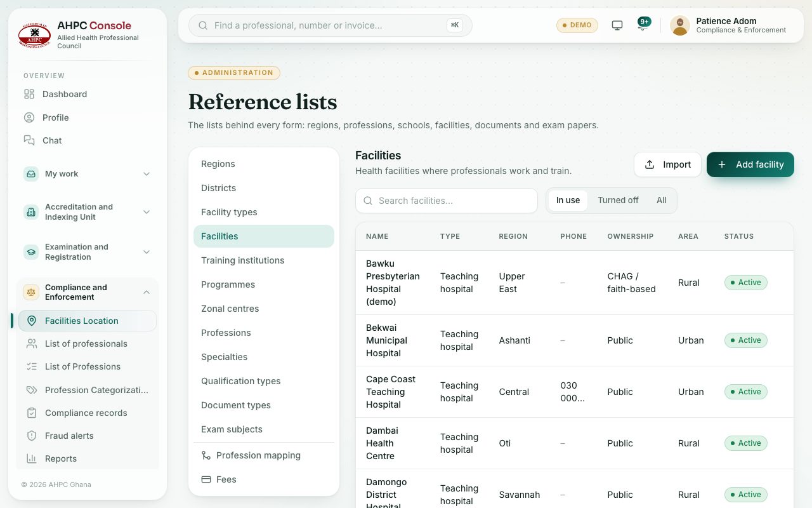
Task: Collapse Compliance and Enforcement section chevron
Action: pos(147,292)
